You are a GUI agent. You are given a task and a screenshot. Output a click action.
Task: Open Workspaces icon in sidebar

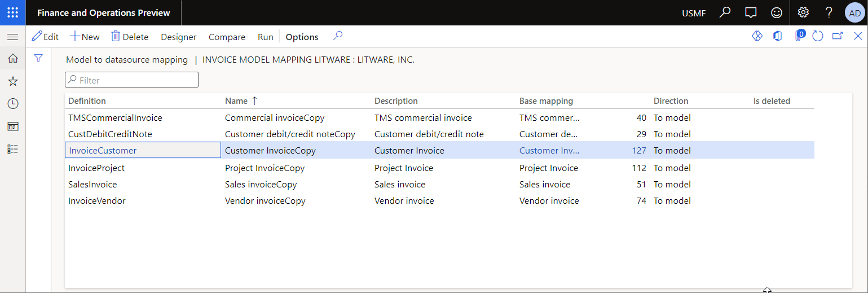coord(12,126)
